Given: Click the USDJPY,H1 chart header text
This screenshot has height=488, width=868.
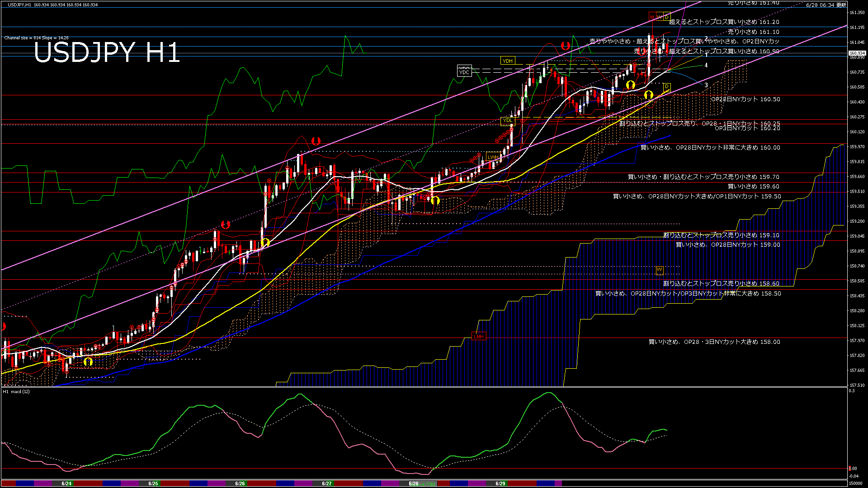Looking at the screenshot, I should 20,5.
